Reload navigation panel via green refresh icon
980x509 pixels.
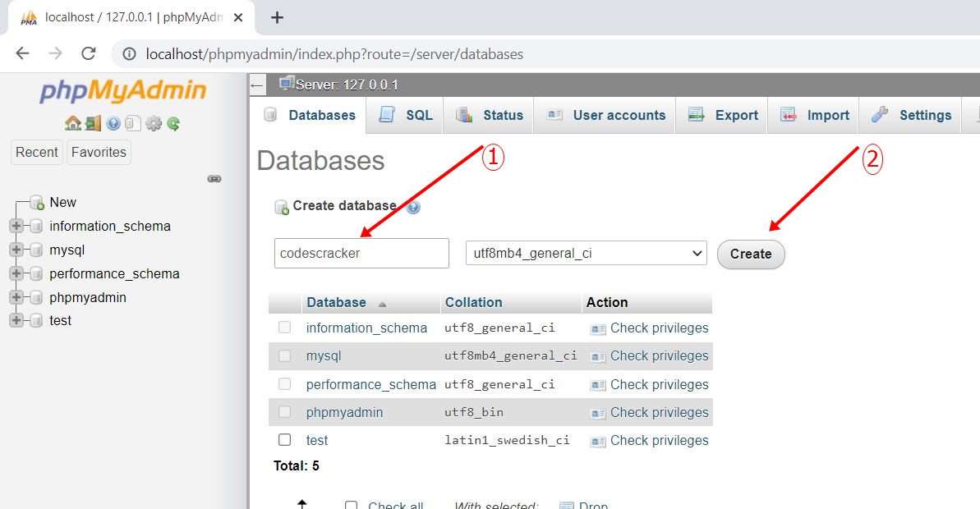pos(173,124)
